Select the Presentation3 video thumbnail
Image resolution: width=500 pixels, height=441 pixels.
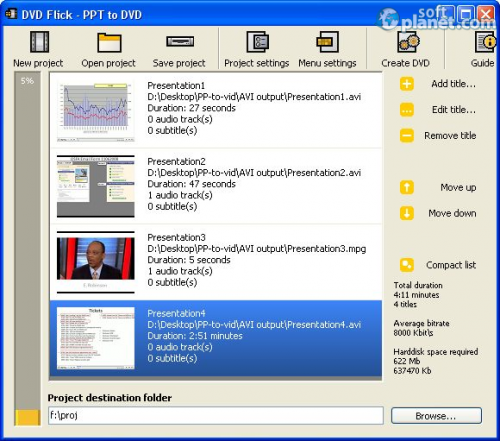coord(96,262)
